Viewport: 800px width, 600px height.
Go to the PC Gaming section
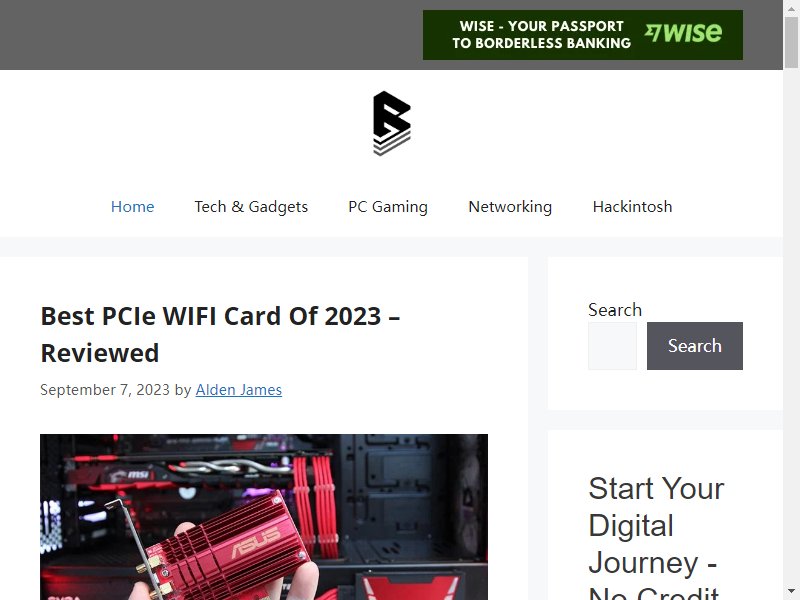(x=388, y=207)
